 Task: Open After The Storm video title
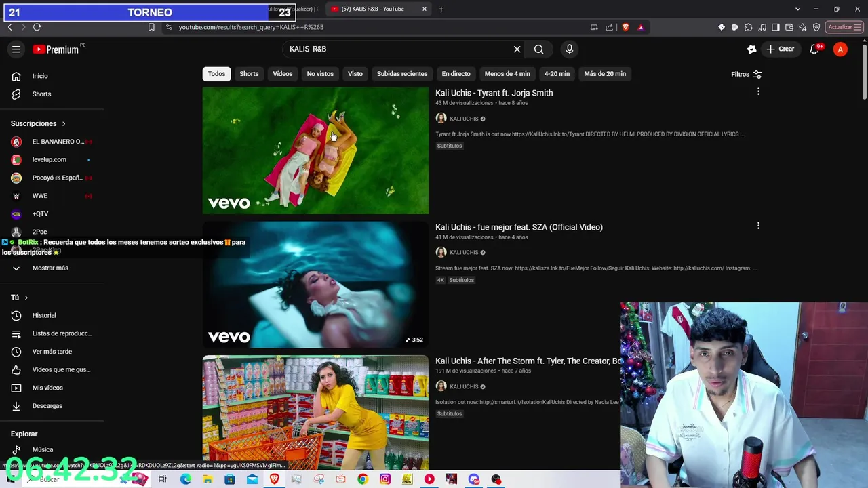(528, 361)
